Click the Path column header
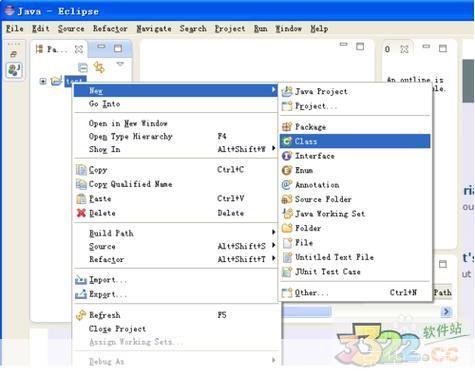The height and width of the screenshot is (375, 475). click(x=442, y=292)
